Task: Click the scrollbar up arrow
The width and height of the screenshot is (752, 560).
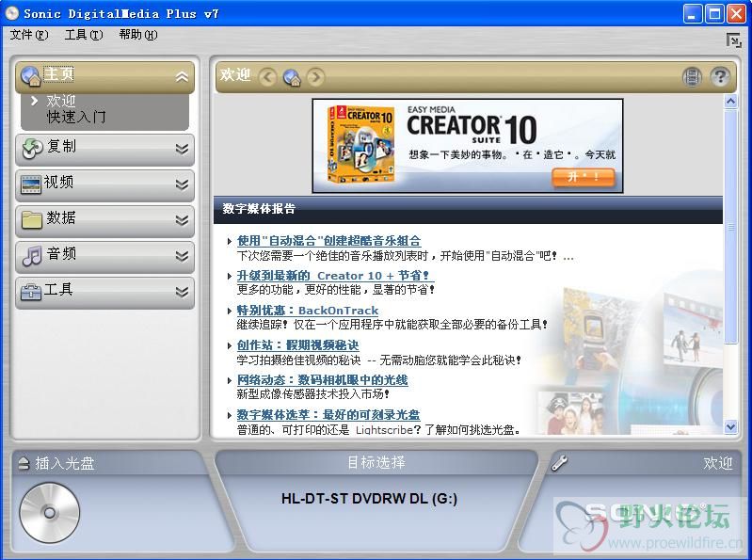Action: [730, 102]
